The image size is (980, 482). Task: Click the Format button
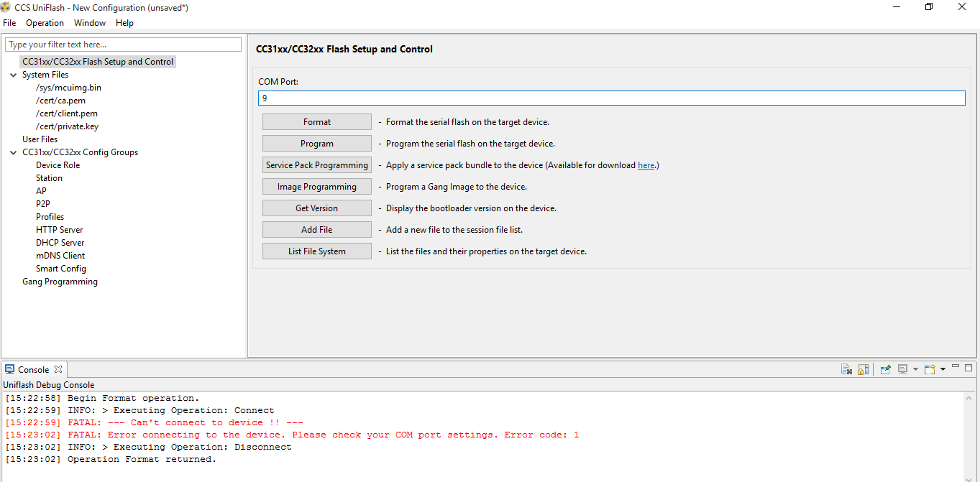pyautogui.click(x=317, y=122)
